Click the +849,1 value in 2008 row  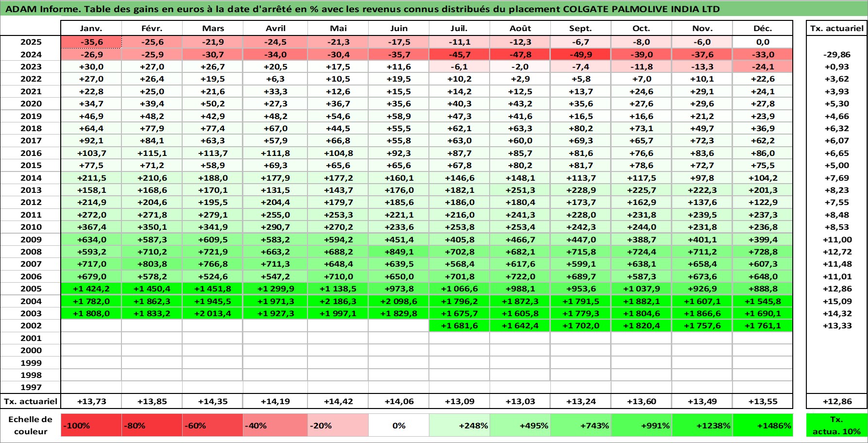pos(398,252)
